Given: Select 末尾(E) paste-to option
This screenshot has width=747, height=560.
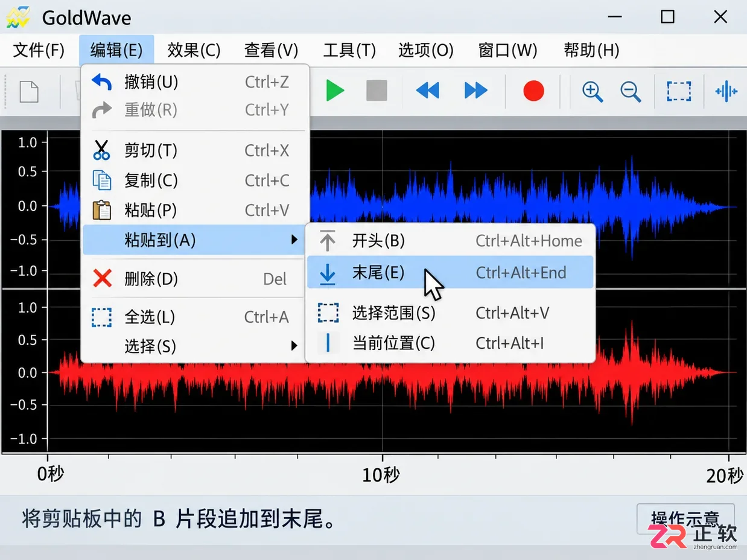Looking at the screenshot, I should 450,273.
